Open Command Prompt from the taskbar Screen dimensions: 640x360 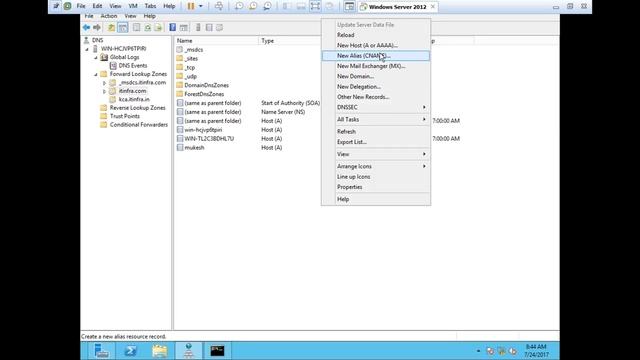tap(217, 351)
